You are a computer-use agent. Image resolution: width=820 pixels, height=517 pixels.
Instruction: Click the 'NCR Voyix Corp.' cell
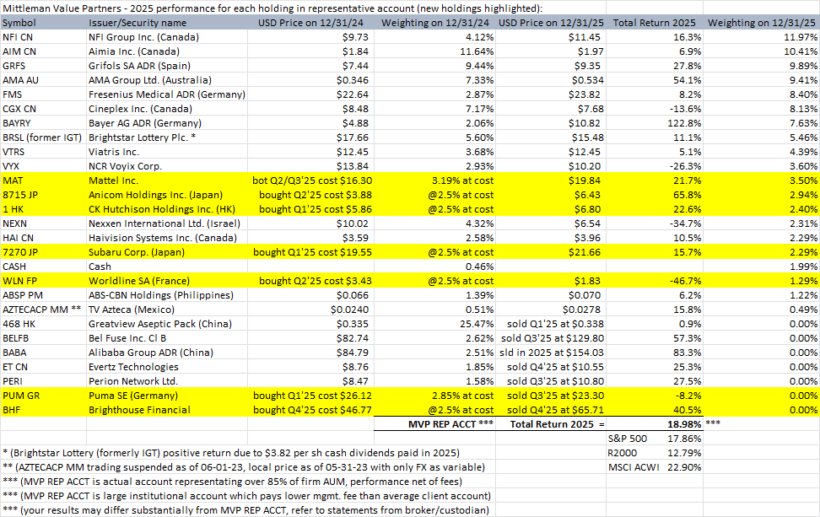click(x=167, y=166)
